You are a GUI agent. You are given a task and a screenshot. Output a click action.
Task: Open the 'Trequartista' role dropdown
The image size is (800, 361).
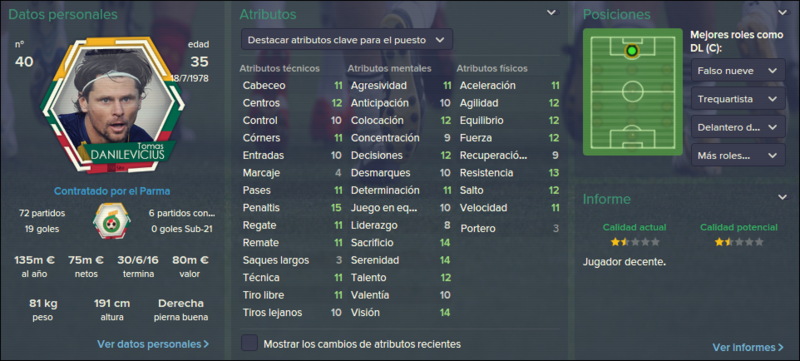click(x=738, y=99)
